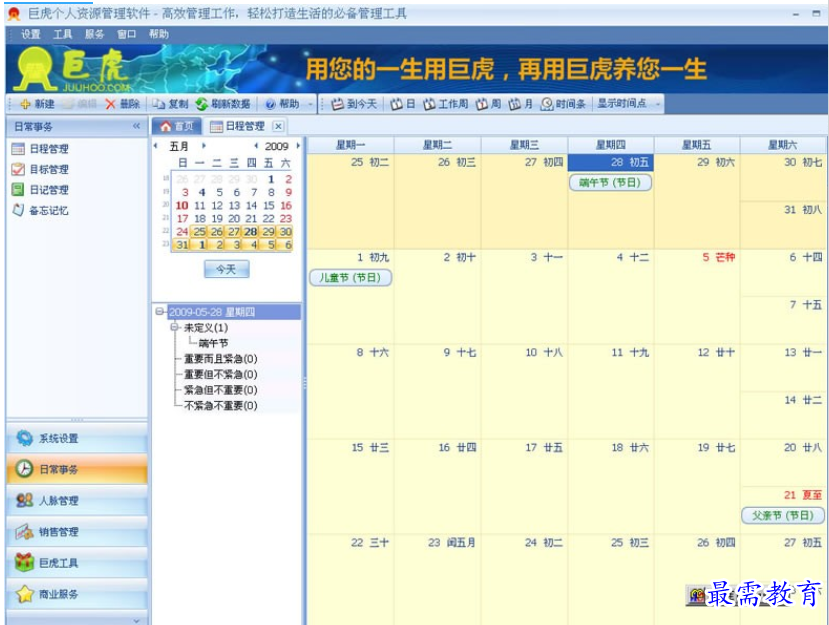Select the 端午节 tree item
The image size is (829, 625).
click(213, 343)
